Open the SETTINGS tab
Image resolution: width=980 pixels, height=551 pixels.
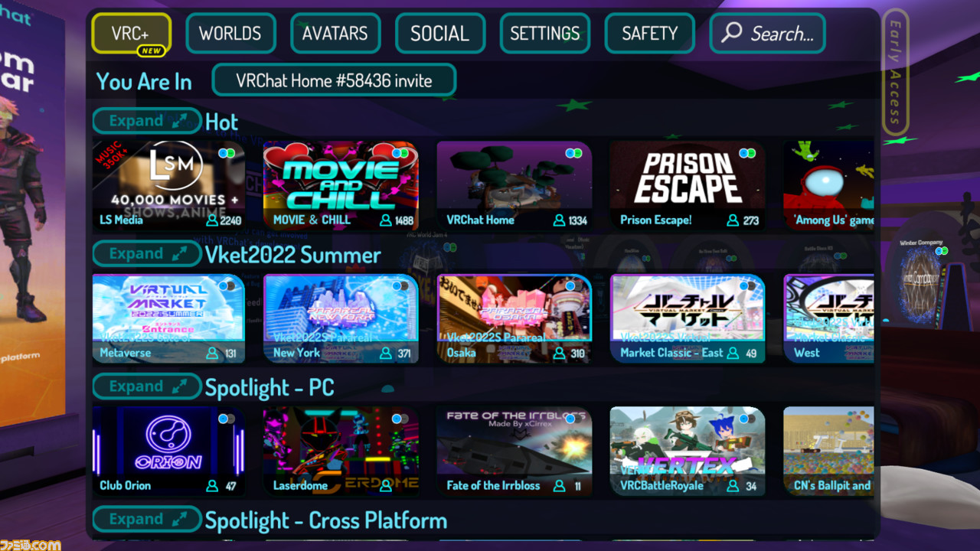coord(544,34)
